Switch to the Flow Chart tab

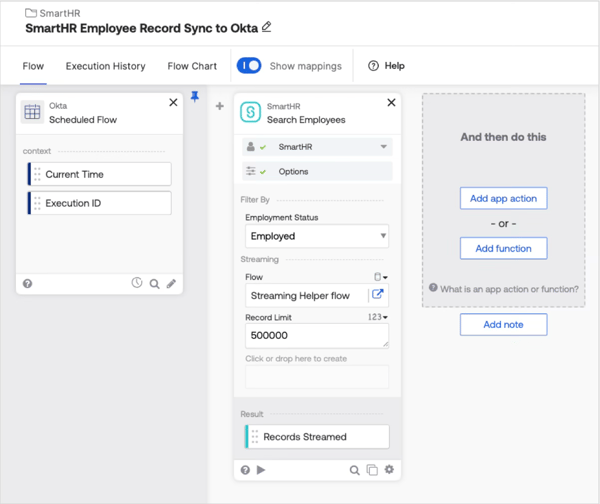192,66
